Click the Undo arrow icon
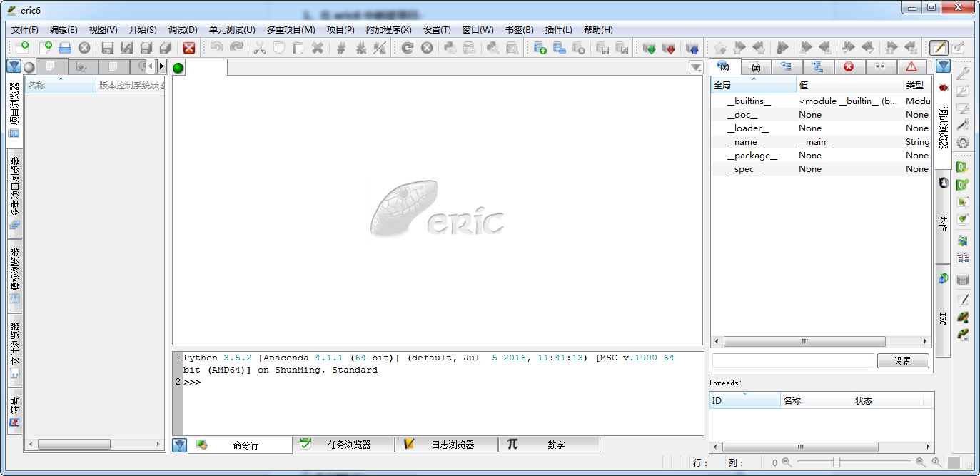This screenshot has width=980, height=476. [216, 48]
